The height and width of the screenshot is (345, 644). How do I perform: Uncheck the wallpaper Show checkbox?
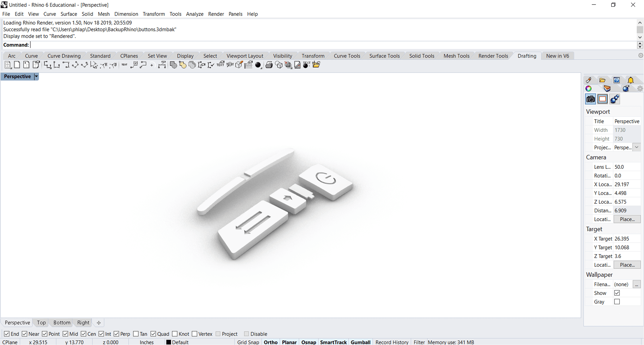coord(617,293)
